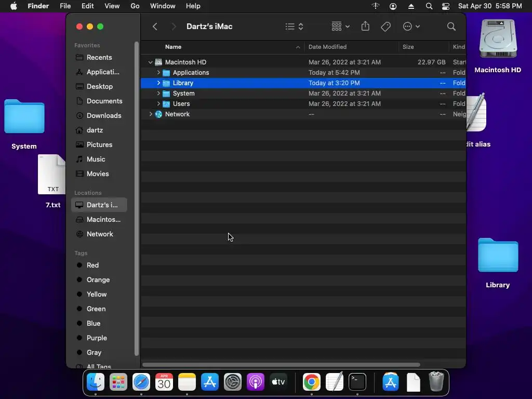
Task: Expand the Network row
Action: (150, 114)
